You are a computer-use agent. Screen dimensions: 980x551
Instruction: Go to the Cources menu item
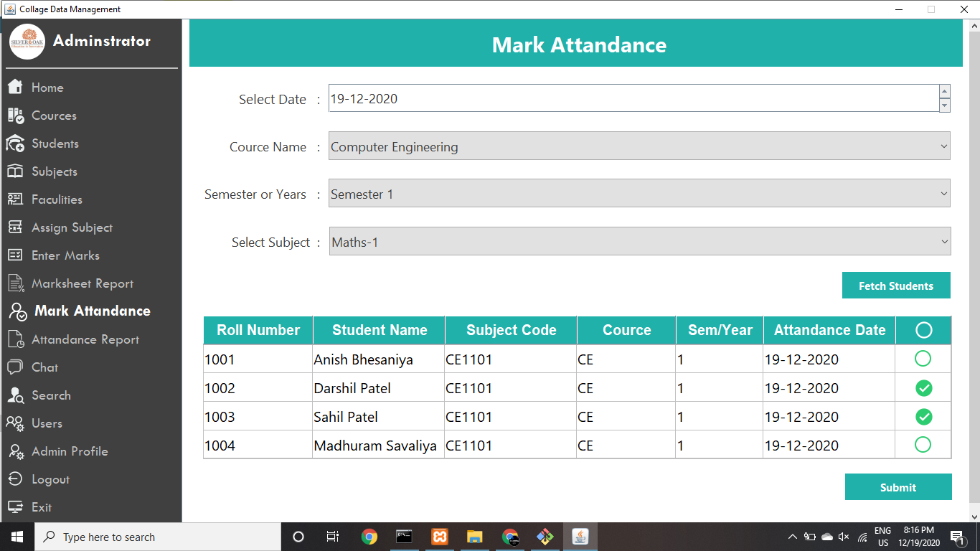54,116
